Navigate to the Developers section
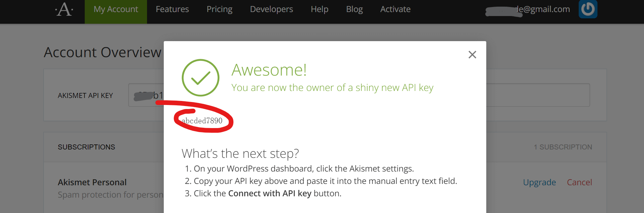644x213 pixels. click(x=271, y=9)
